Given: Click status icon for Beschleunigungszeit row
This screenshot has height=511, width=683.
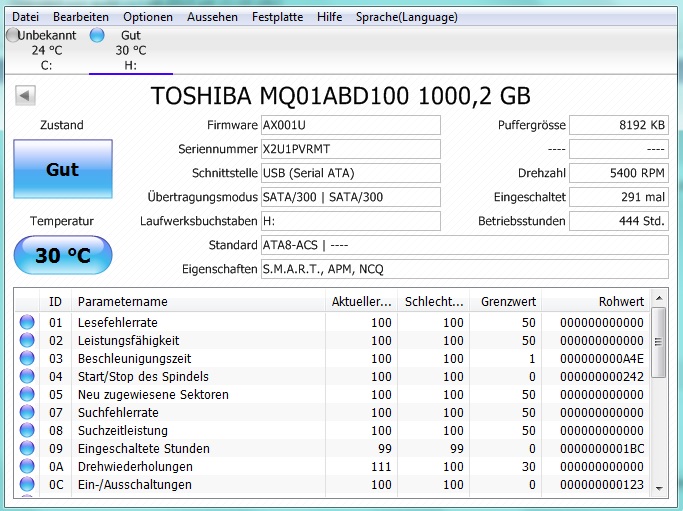Looking at the screenshot, I should click(x=27, y=358).
